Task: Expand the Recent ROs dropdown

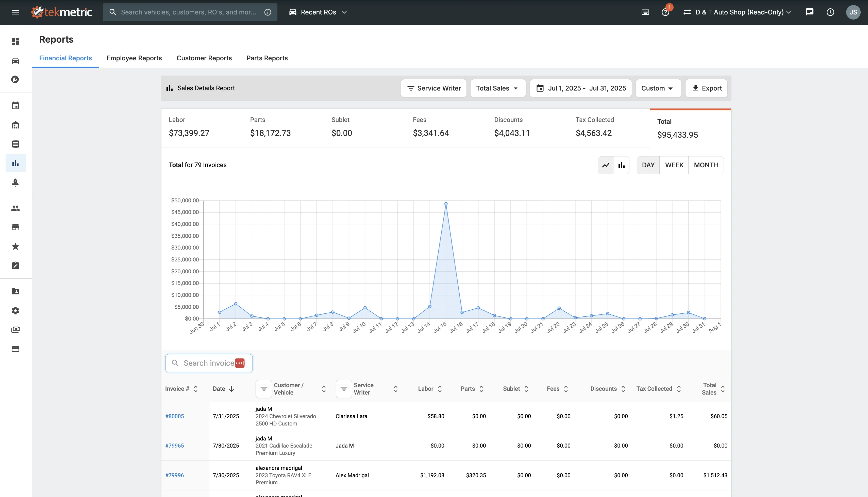Action: tap(318, 12)
